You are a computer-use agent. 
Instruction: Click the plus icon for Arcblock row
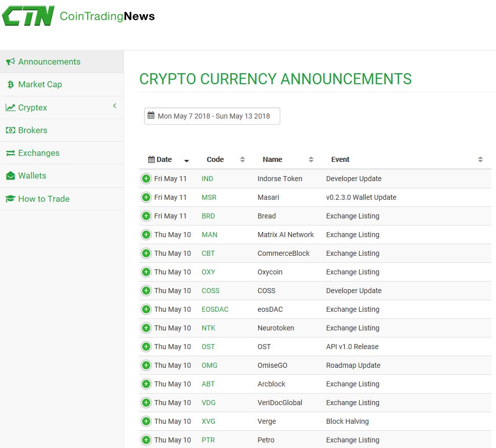pyautogui.click(x=146, y=384)
